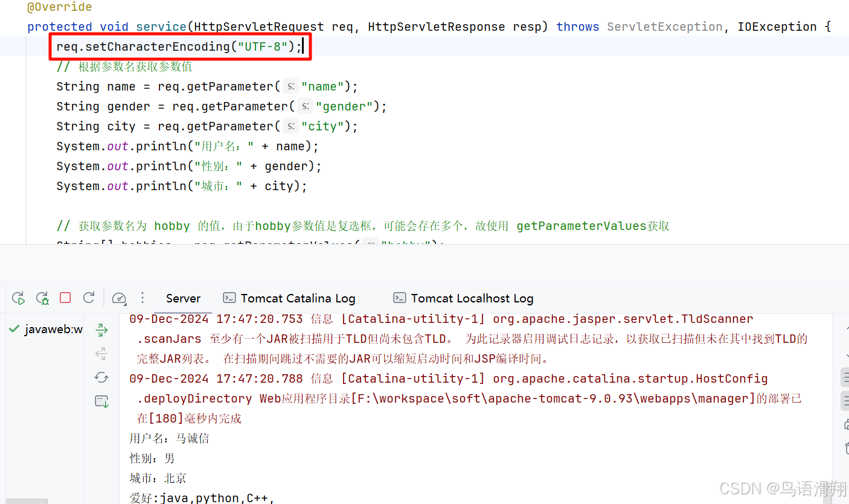Click getParameterValues in the hobby comment

(581, 226)
